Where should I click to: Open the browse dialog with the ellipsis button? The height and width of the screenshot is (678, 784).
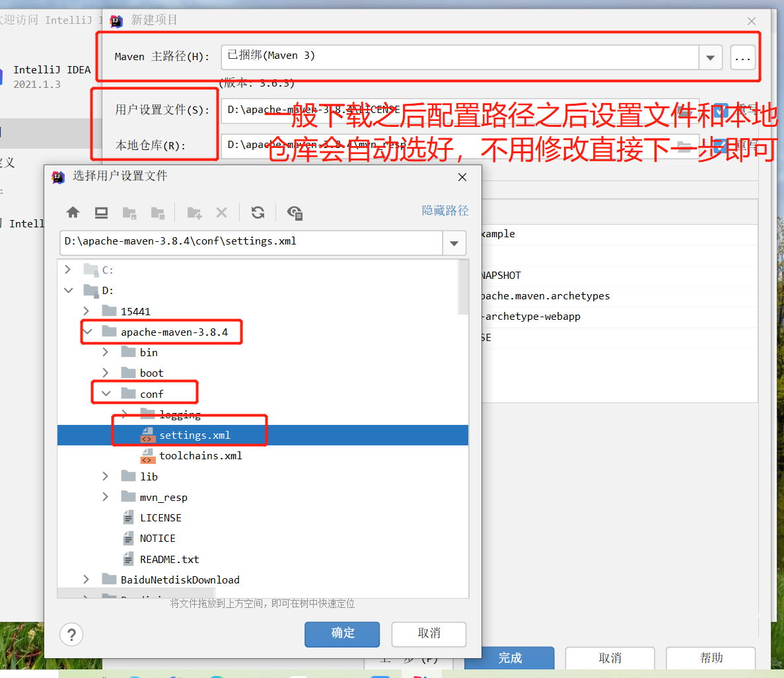pyautogui.click(x=742, y=58)
